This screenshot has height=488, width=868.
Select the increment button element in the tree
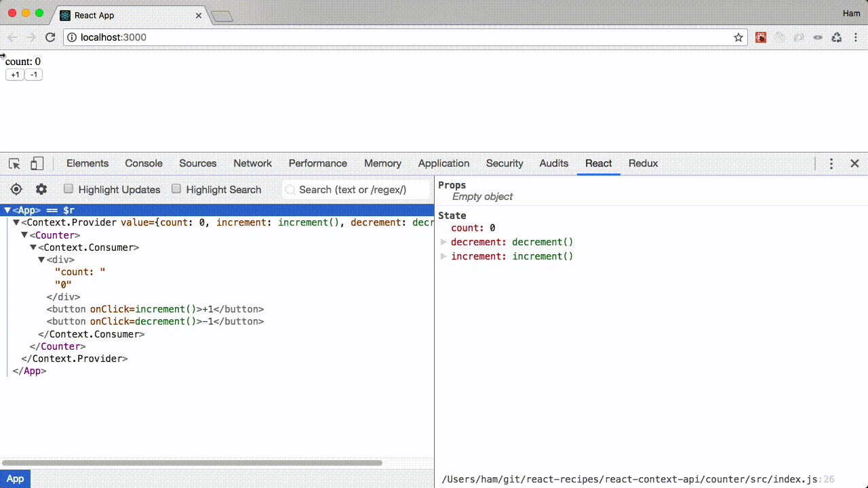(155, 309)
